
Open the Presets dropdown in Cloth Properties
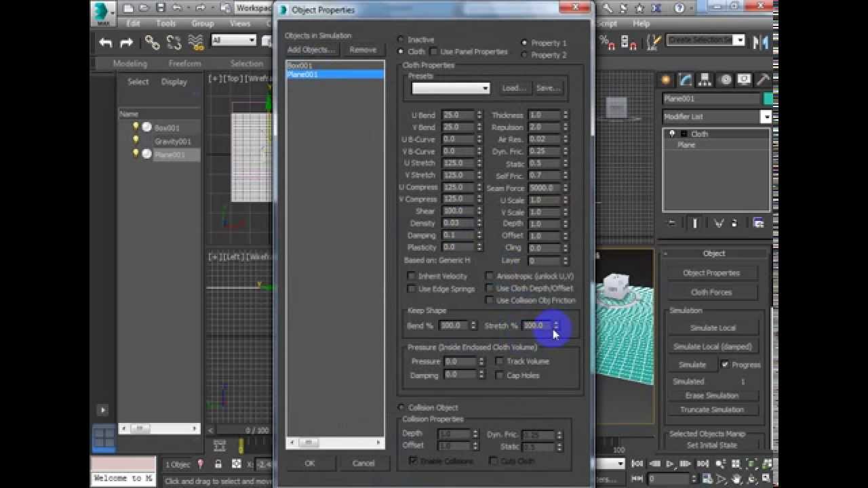[x=451, y=88]
